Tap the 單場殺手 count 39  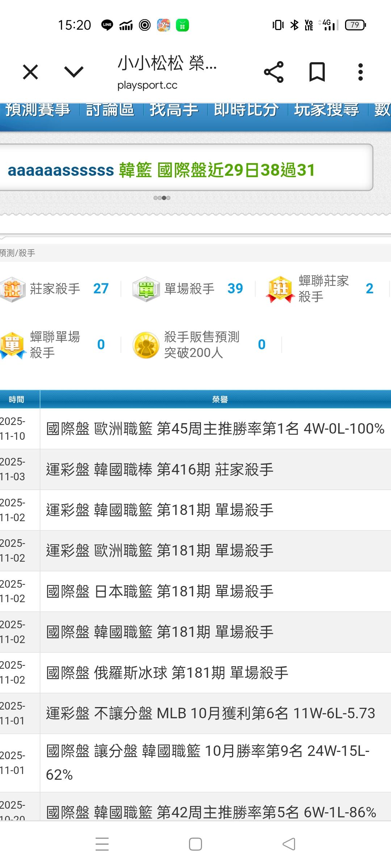[x=235, y=289]
